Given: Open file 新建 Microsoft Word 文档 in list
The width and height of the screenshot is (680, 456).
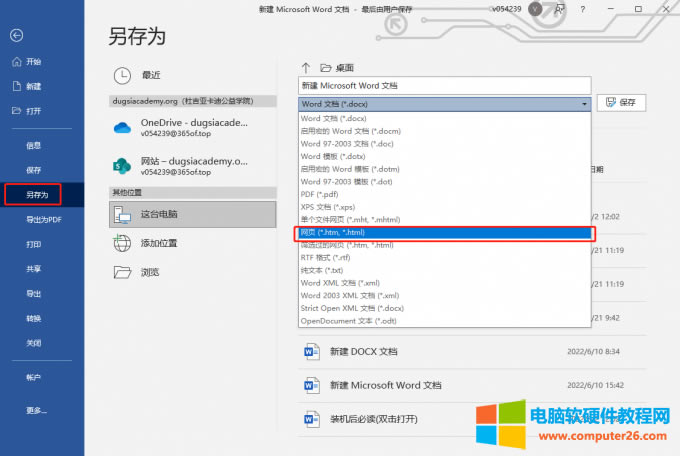Looking at the screenshot, I should 472,385.
